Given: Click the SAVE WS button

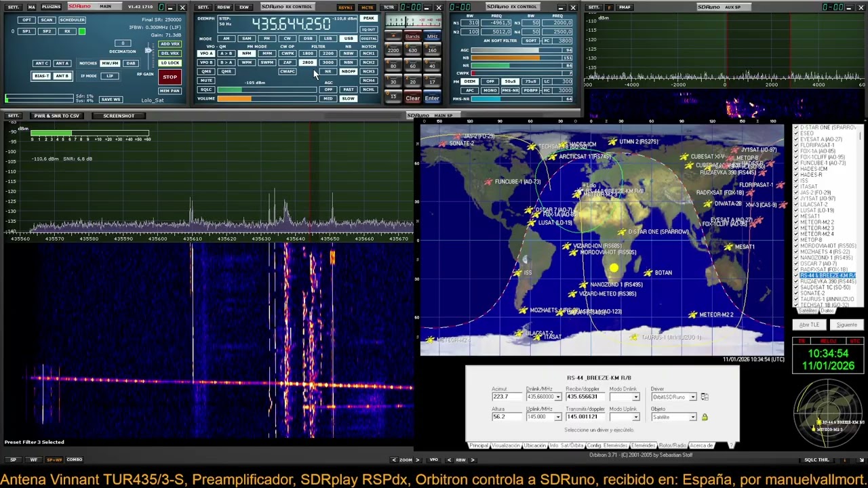Looking at the screenshot, I should pos(111,100).
